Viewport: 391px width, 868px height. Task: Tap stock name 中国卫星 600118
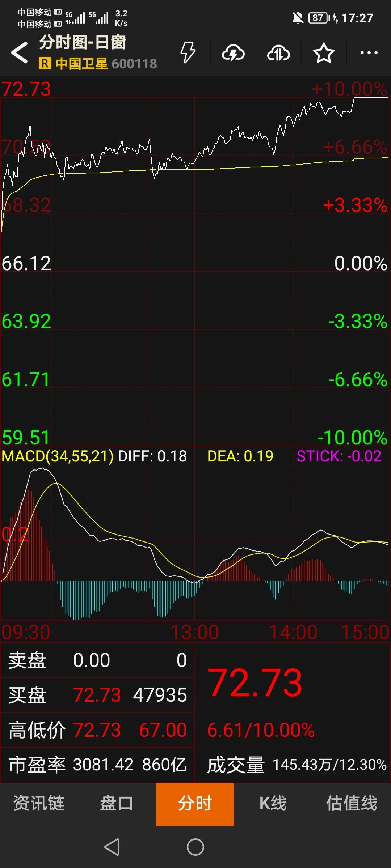click(x=106, y=64)
